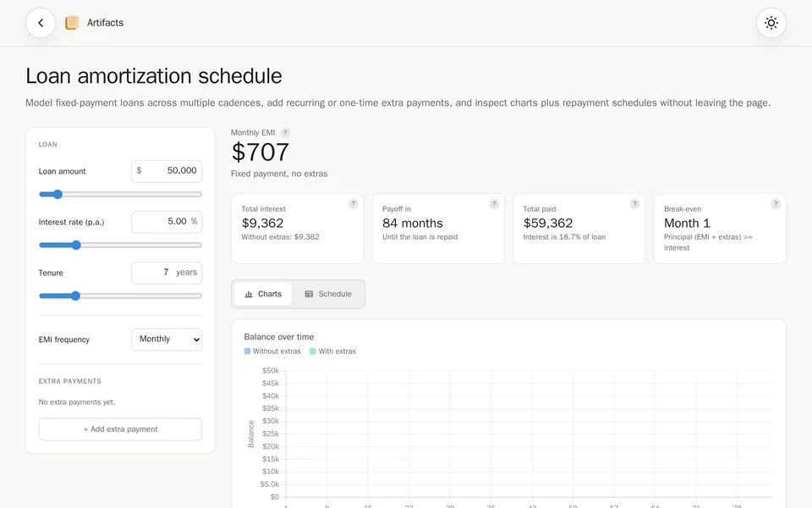812x508 pixels.
Task: Click the Loan amount slider handle
Action: tap(58, 195)
